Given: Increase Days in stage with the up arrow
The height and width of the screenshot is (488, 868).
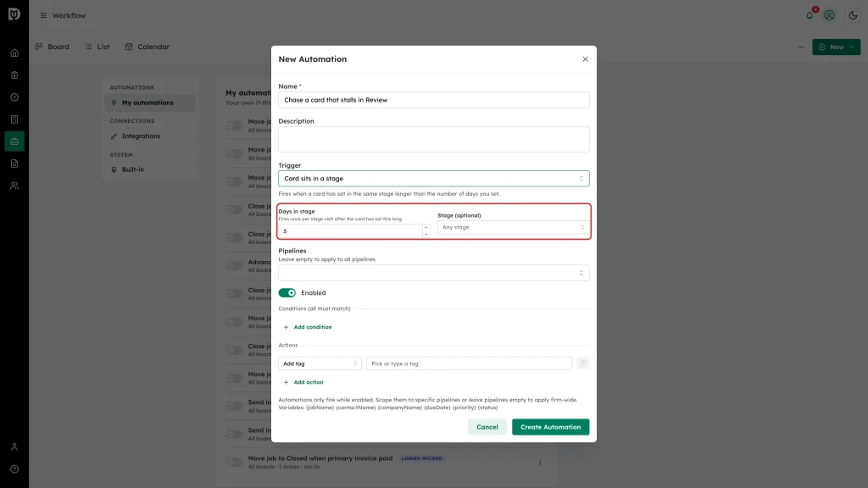Looking at the screenshot, I should (426, 227).
